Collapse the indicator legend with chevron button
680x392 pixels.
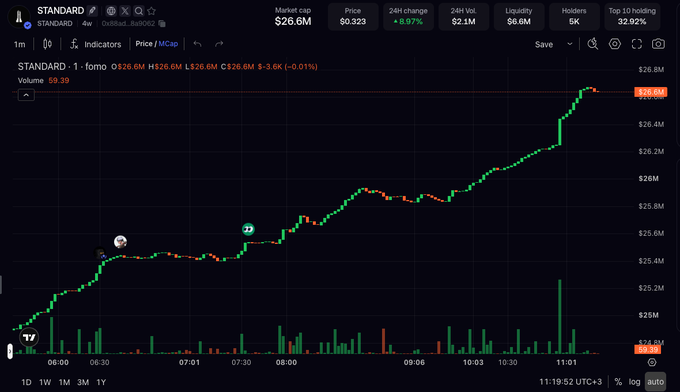26,95
